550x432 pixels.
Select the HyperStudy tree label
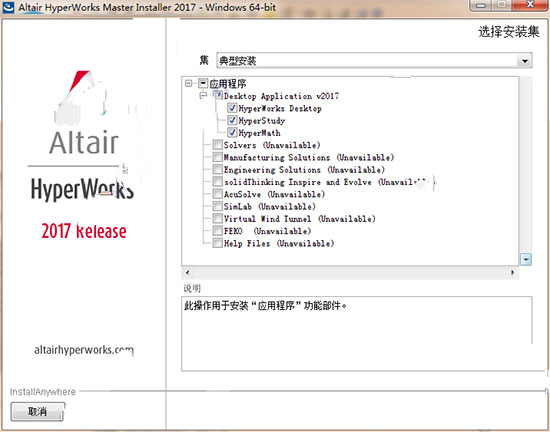(262, 121)
